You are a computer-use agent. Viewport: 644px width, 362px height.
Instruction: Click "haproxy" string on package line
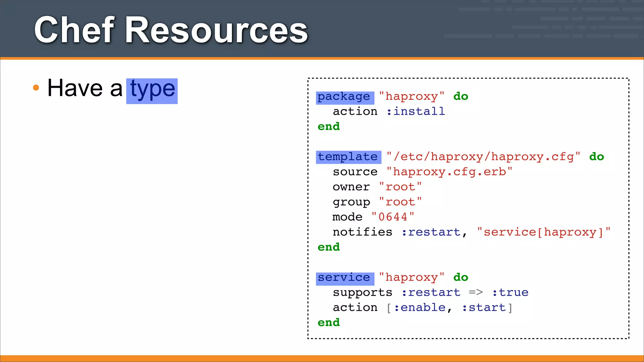coord(412,96)
